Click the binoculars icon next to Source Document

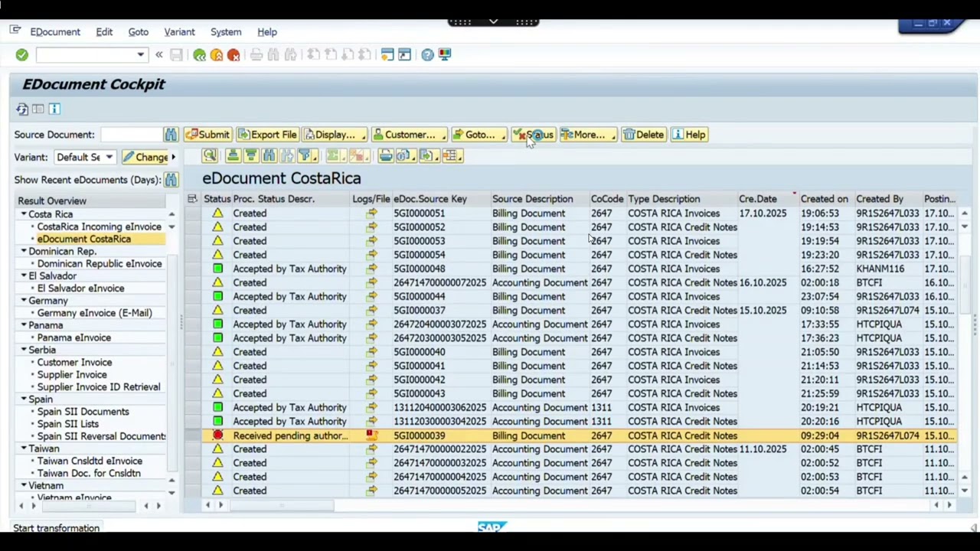[x=171, y=135]
